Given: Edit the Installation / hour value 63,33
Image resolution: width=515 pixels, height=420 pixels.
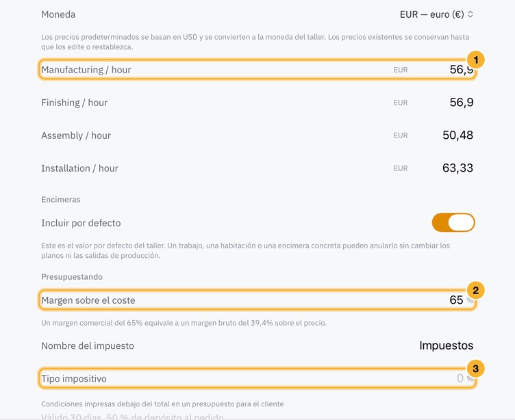Looking at the screenshot, I should (x=458, y=168).
